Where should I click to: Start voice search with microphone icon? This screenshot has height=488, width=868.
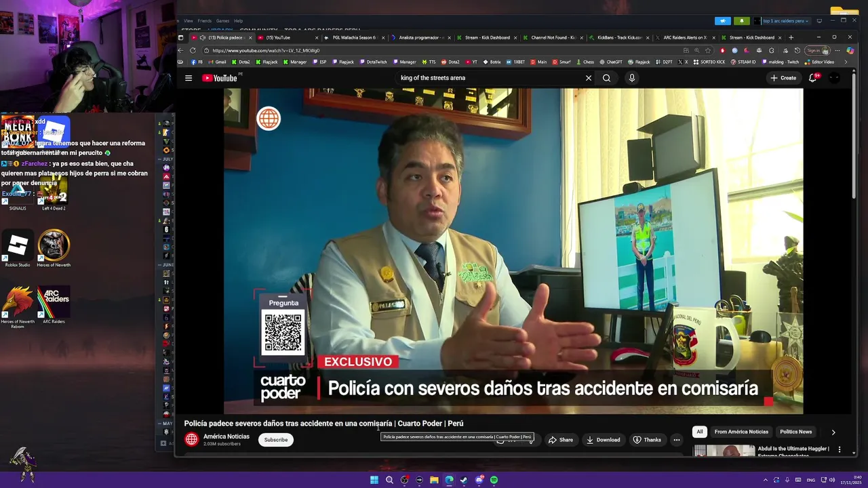pyautogui.click(x=632, y=78)
